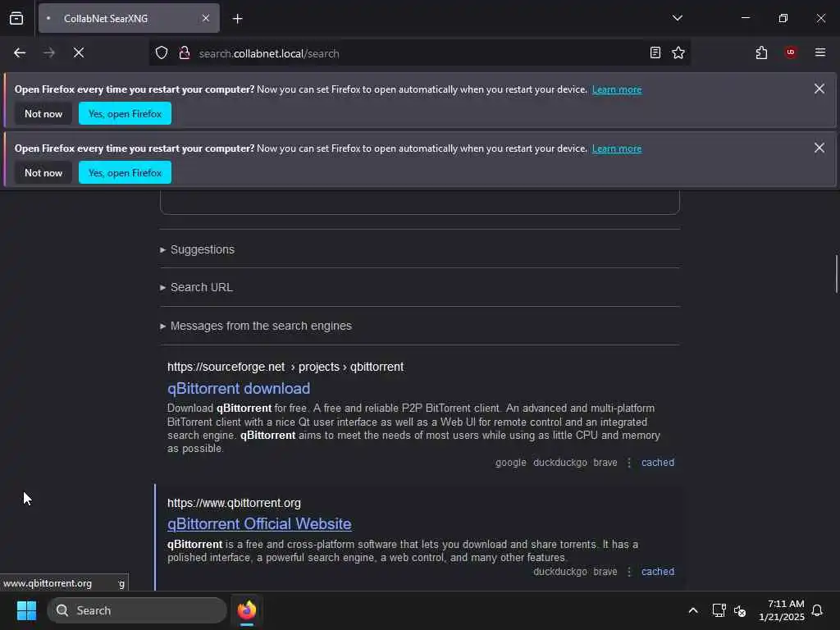Viewport: 840px width, 630px height.
Task: Dismiss the first Firefox startup notification
Action: [819, 89]
